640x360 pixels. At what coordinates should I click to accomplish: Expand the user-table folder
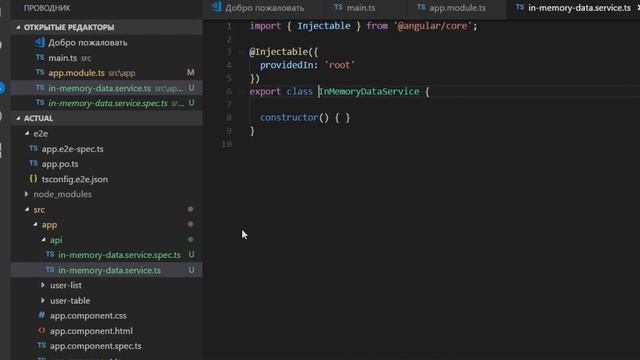(x=43, y=301)
